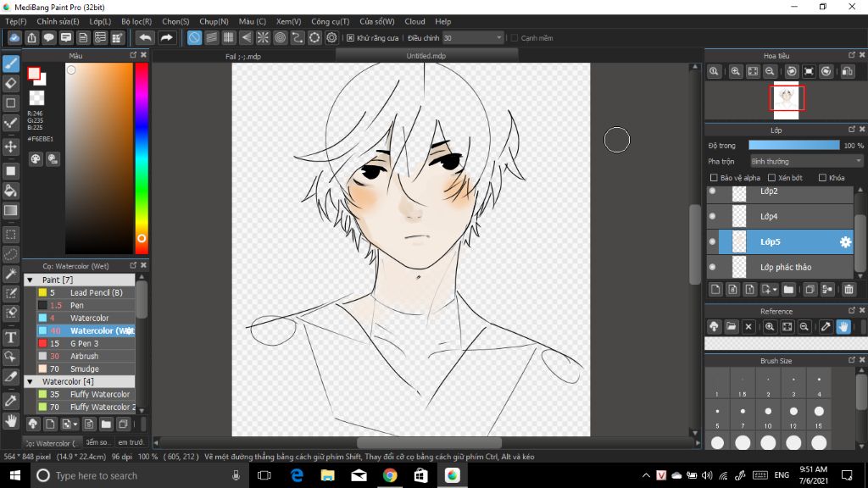Click the foreground color swatch
Viewport: 868px width, 488px height.
point(34,74)
